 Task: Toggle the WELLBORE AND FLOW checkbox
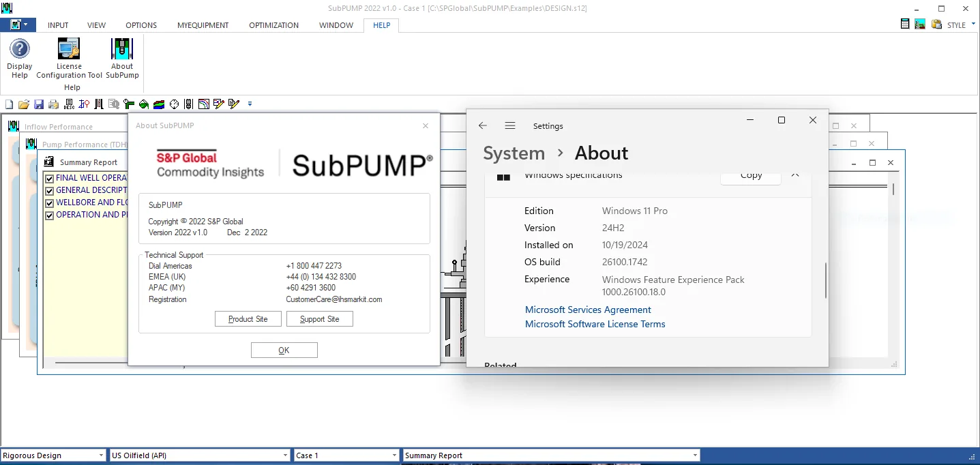pyautogui.click(x=49, y=202)
